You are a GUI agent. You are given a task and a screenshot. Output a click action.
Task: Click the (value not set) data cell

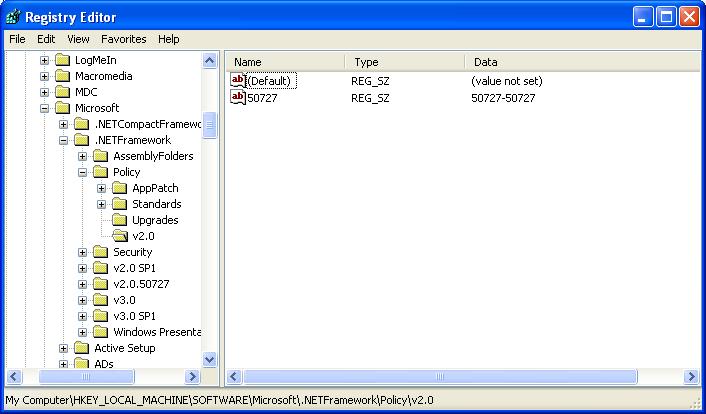point(507,81)
